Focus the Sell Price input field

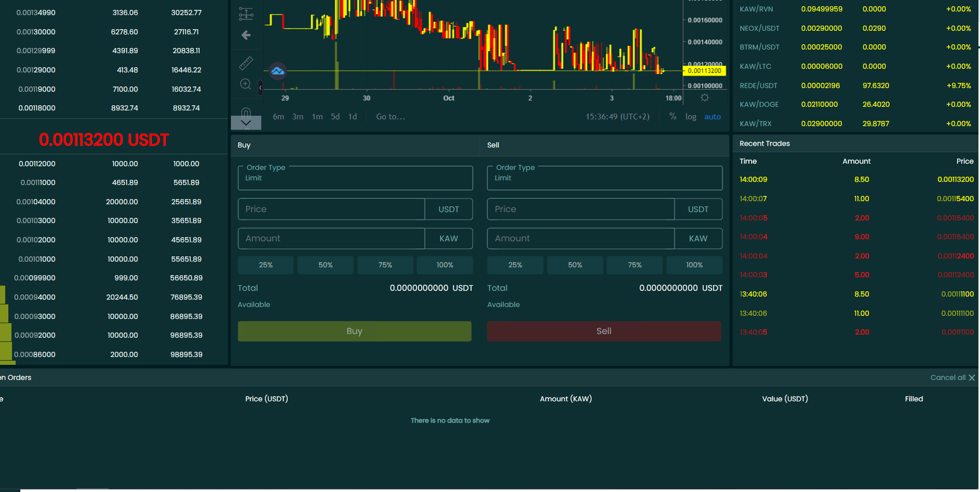click(x=581, y=209)
